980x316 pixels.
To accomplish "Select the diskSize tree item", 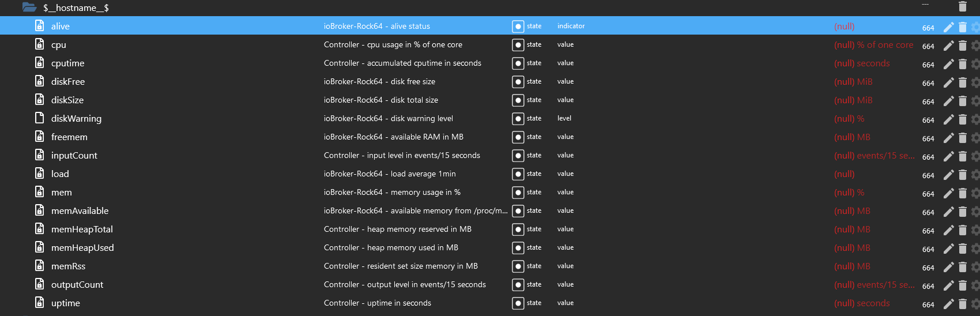I will 67,100.
